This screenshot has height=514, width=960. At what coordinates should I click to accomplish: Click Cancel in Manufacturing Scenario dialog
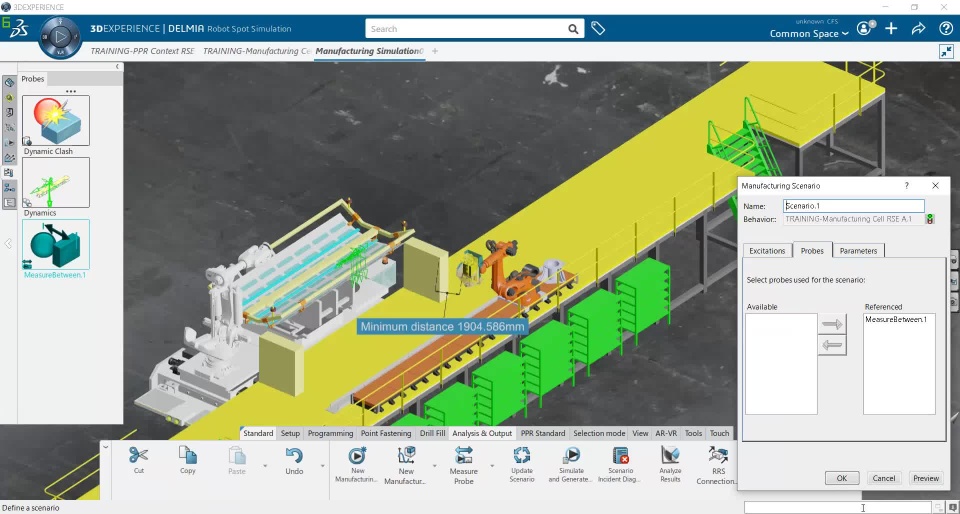(x=883, y=478)
